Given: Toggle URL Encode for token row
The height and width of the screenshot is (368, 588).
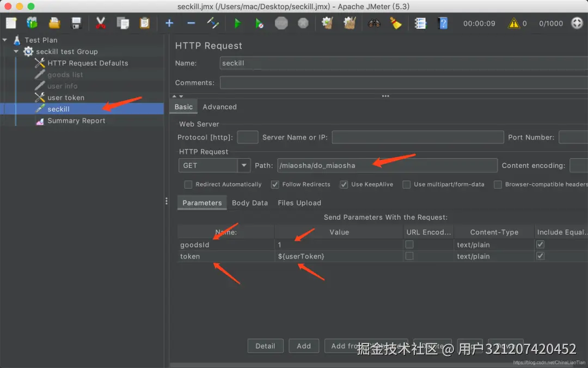Looking at the screenshot, I should coord(409,256).
